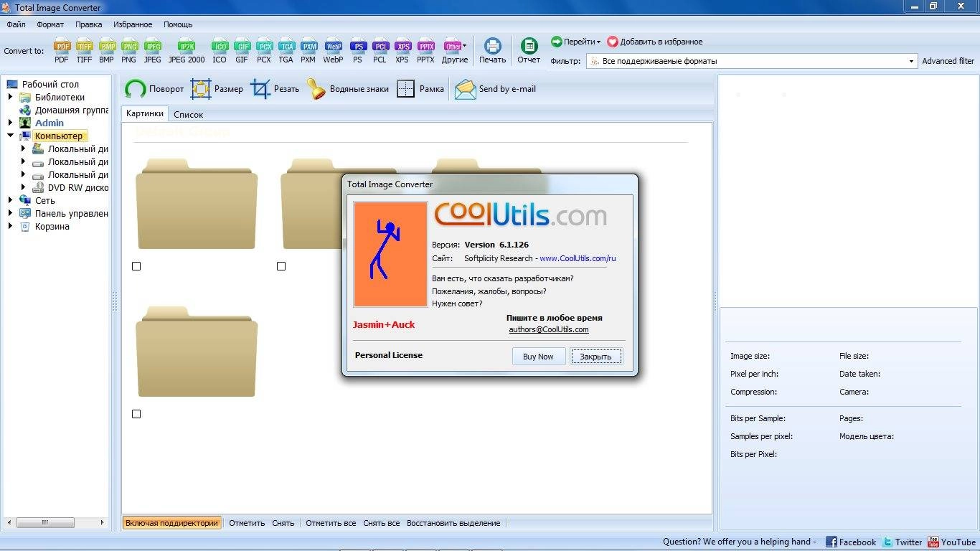Screen dimensions: 980x551
Task: Click the Печать printer icon
Action: [493, 50]
